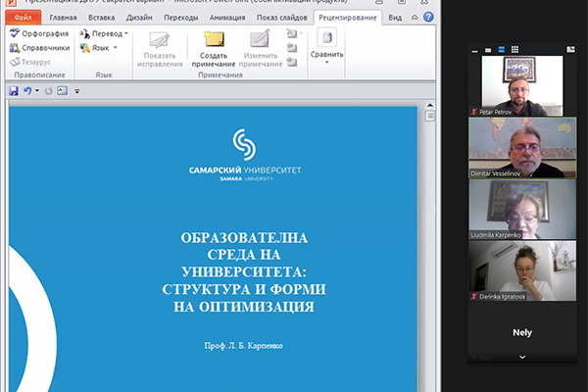Click muted mic icon beside Petar Petrov
This screenshot has height=392, width=588.
474,112
